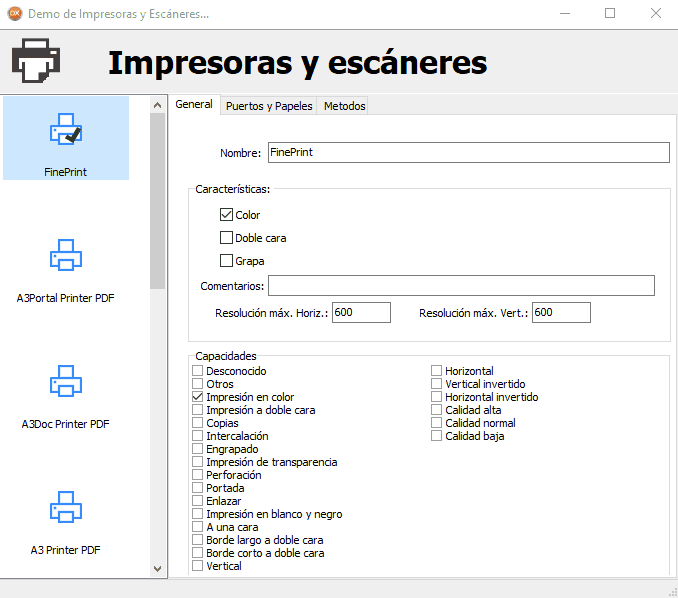Check Borde corto a doble cara
Image resolution: width=678 pixels, height=598 pixels.
pyautogui.click(x=197, y=553)
